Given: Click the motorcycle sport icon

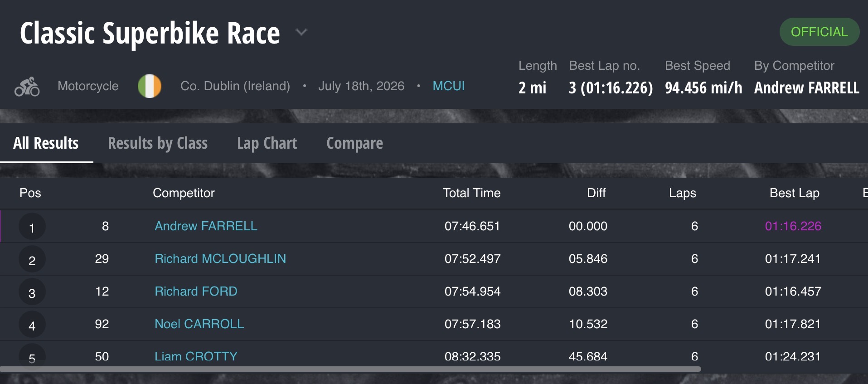Looking at the screenshot, I should (27, 86).
